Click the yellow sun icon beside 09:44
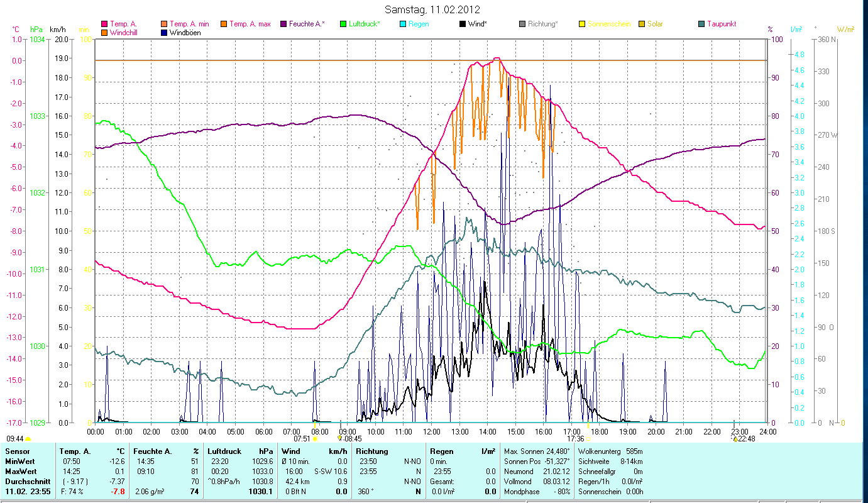The width and height of the screenshot is (868, 503). (28, 439)
